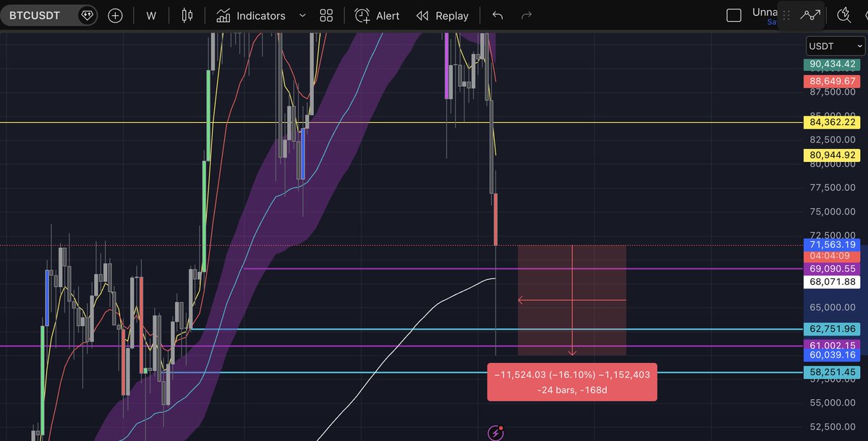
Task: Expand the Indicators chevron dropdown
Action: (301, 16)
